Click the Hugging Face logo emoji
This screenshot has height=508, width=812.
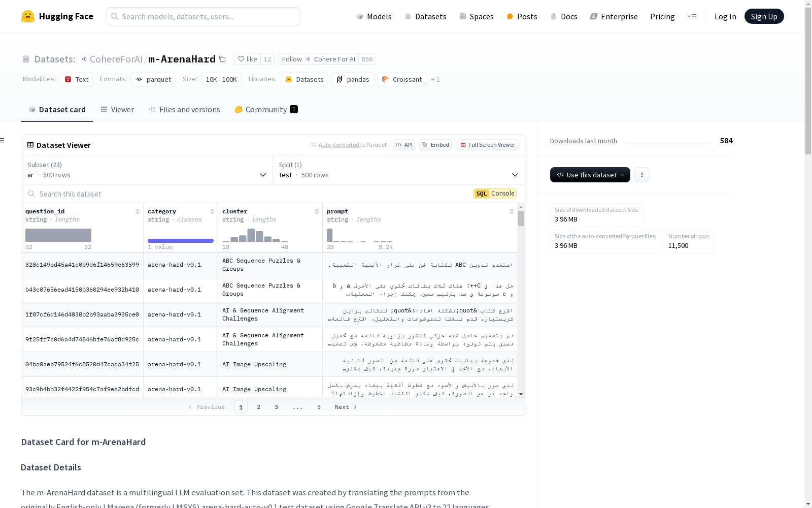tap(27, 16)
